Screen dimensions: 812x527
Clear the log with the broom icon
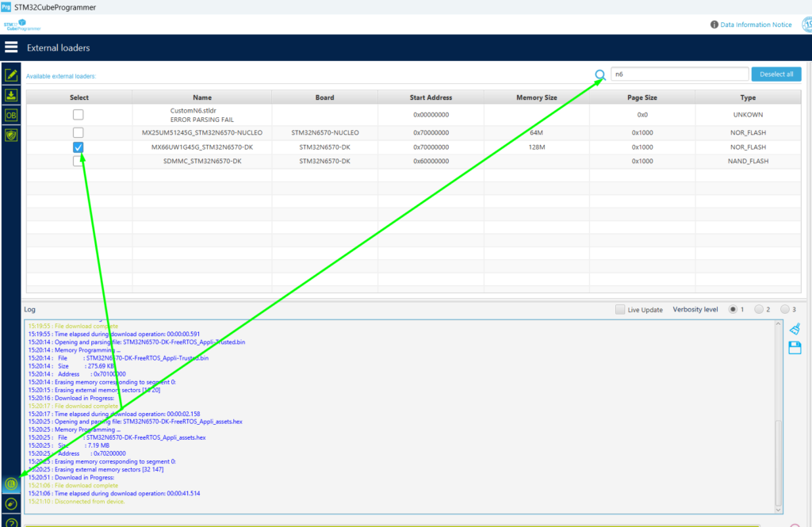click(x=795, y=329)
